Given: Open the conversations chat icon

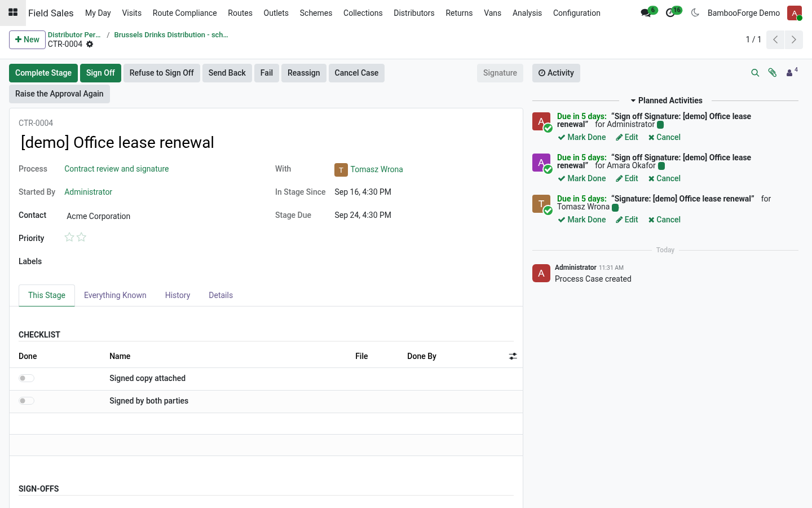Looking at the screenshot, I should click(646, 13).
